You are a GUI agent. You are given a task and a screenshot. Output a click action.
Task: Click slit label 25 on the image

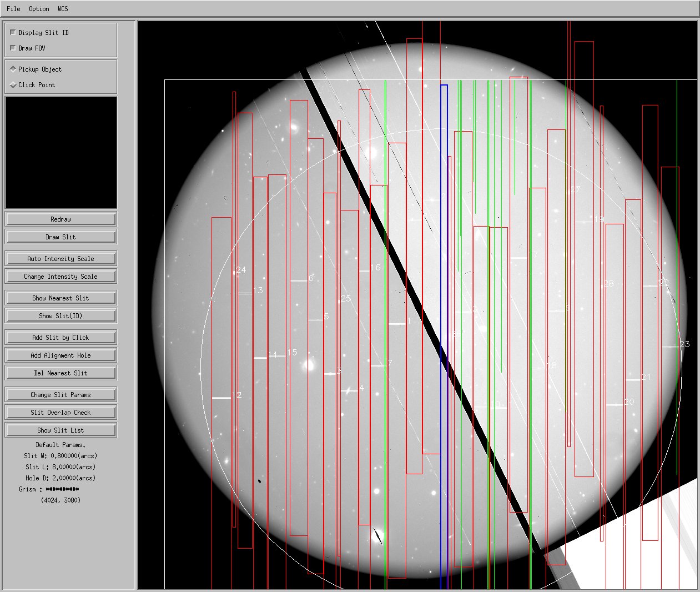click(x=346, y=299)
